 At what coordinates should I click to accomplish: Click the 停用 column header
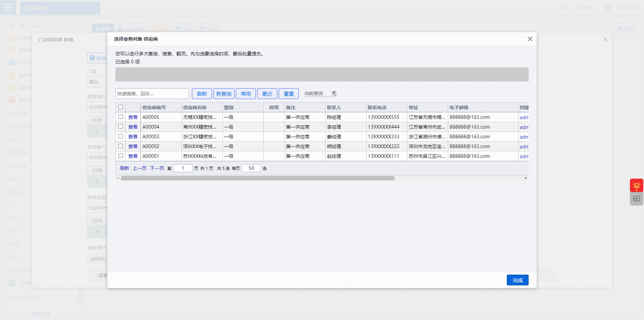(x=274, y=107)
